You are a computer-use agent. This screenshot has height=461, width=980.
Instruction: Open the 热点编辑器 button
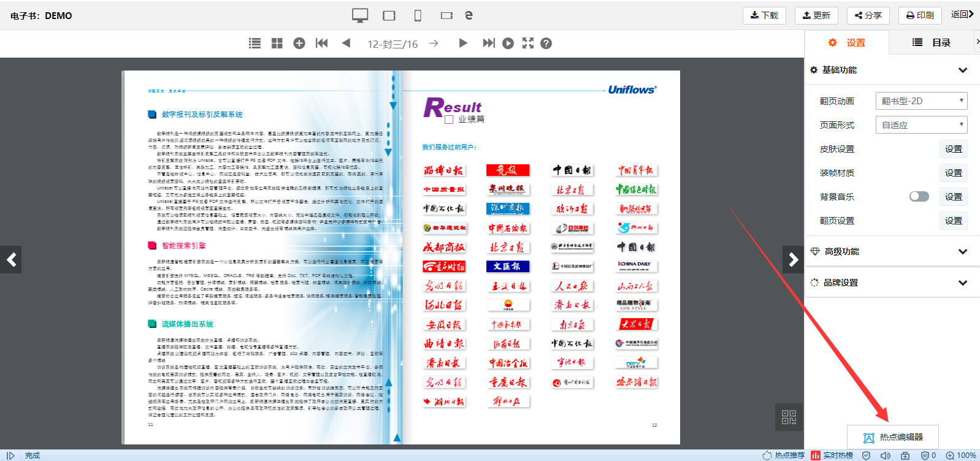point(893,437)
